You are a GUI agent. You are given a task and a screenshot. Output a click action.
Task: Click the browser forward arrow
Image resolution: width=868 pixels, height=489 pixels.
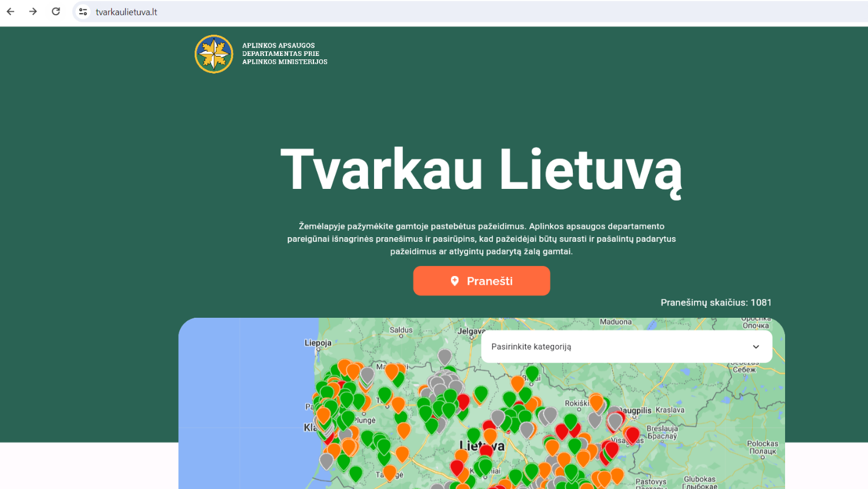pos(33,12)
